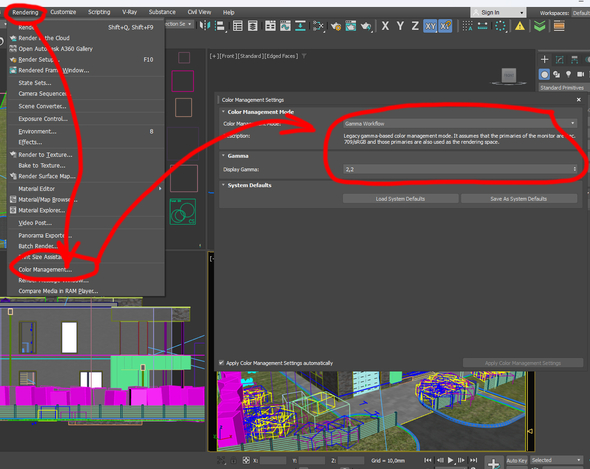Click the Mirror tool icon
This screenshot has height=469, width=590.
pos(205,26)
